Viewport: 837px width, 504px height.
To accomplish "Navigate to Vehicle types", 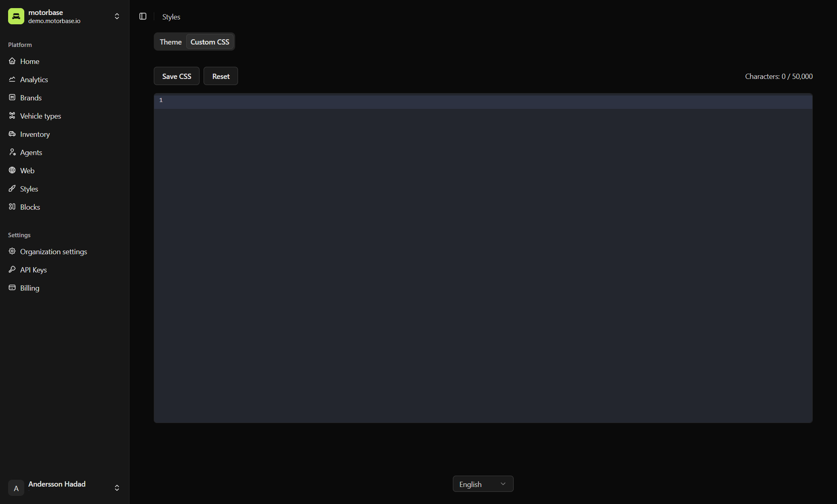I will [x=65, y=116].
